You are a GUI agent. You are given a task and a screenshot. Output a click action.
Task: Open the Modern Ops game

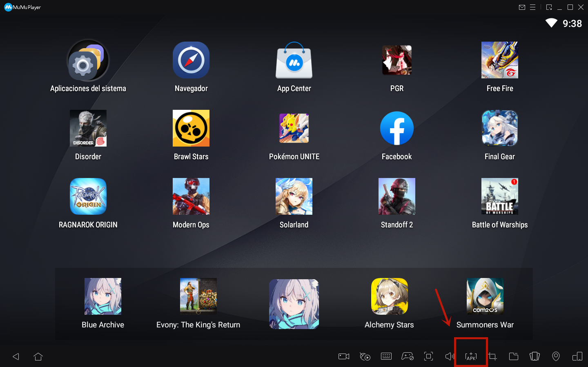(191, 196)
